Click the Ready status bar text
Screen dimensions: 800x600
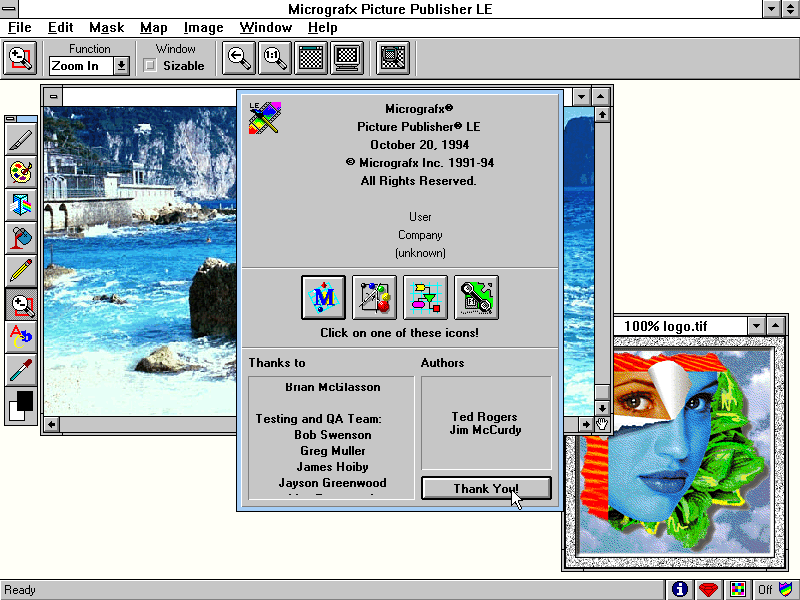tap(20, 590)
